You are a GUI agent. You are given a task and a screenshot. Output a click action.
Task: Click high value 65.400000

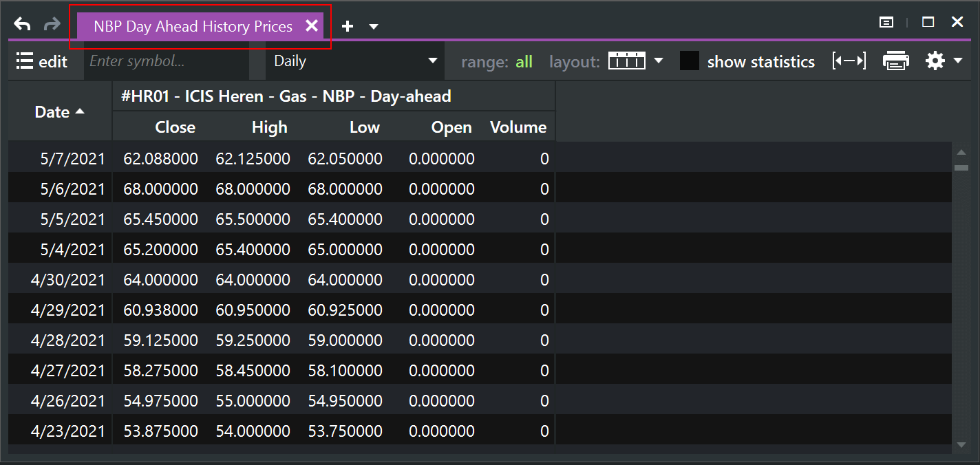tap(253, 250)
